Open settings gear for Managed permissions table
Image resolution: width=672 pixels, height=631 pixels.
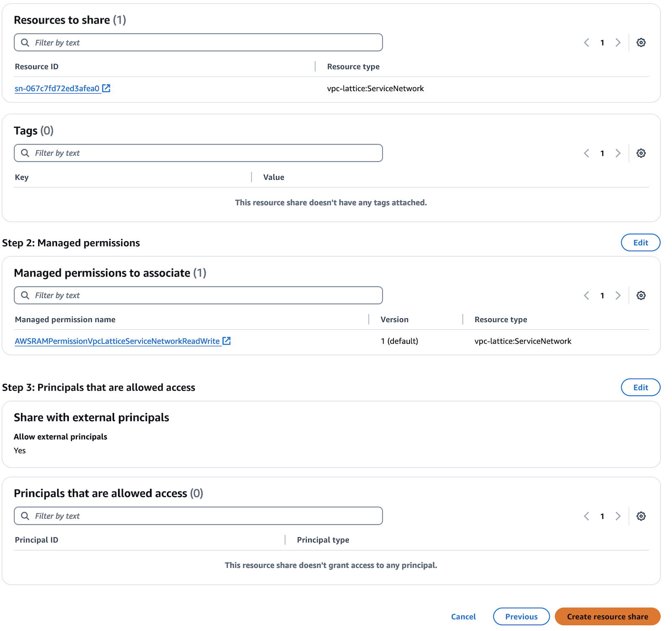(640, 295)
